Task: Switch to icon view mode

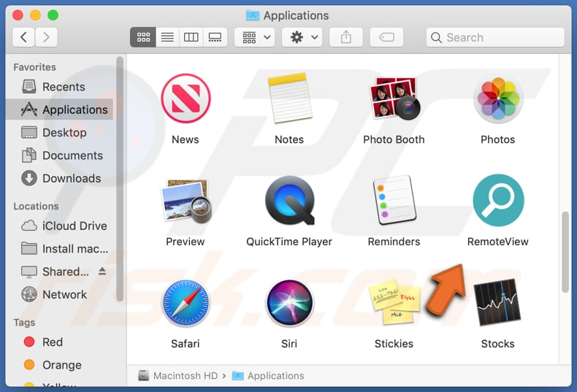Action: click(x=143, y=37)
